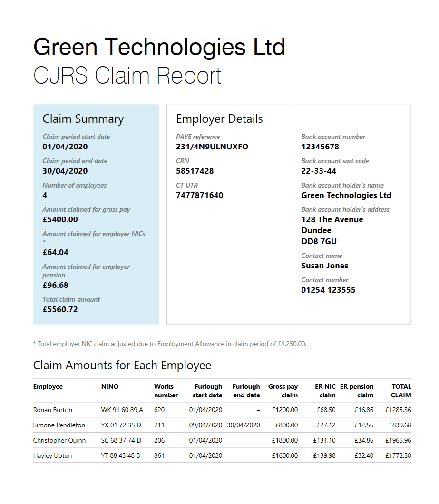This screenshot has height=504, width=439.
Task: Click Christopher Quinn's total £1965.96
Action: point(398,440)
